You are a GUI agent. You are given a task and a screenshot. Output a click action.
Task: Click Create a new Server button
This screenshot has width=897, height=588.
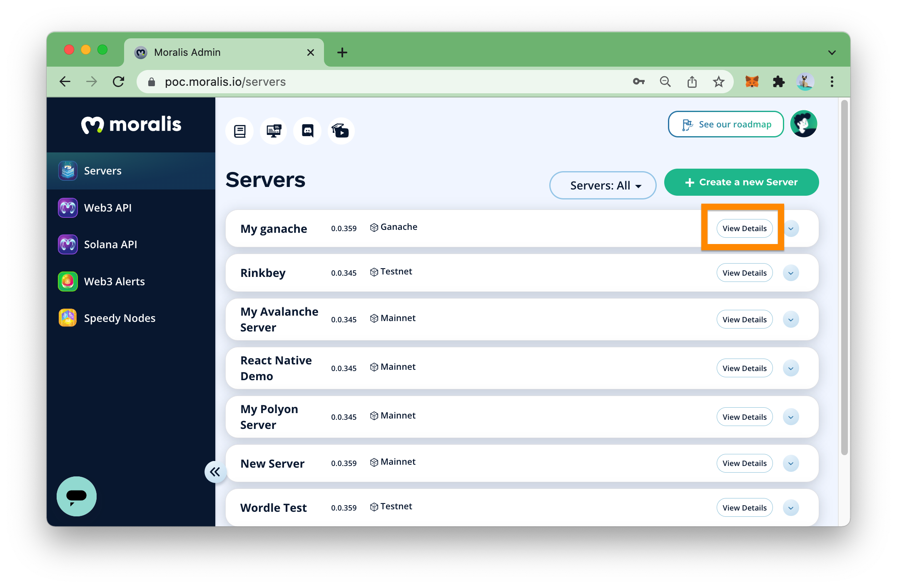[741, 182]
